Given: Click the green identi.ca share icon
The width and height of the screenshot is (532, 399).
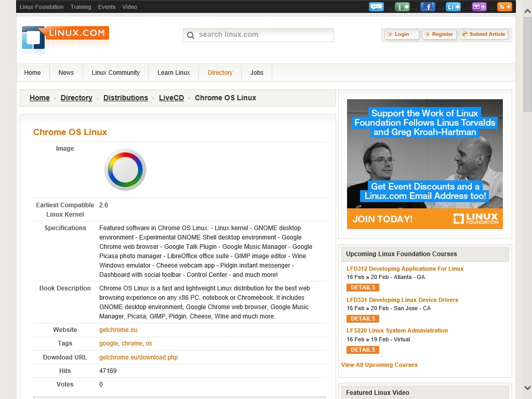Looking at the screenshot, I should pos(403,7).
